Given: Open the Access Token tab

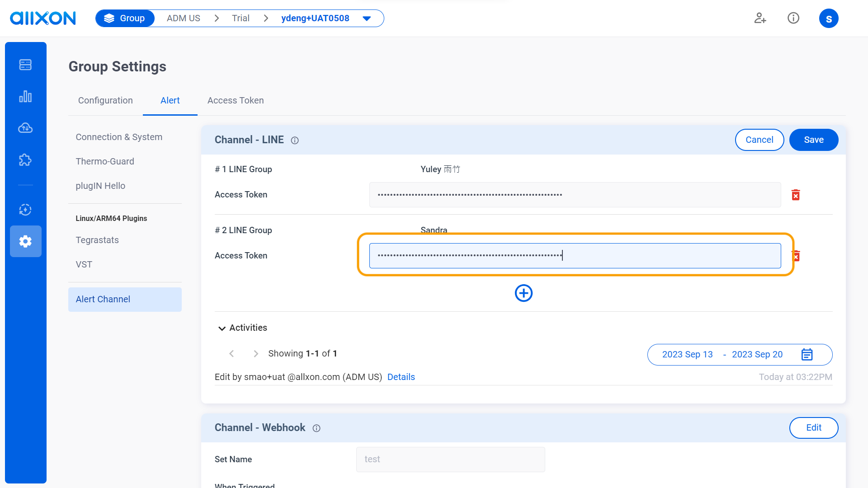Looking at the screenshot, I should 235,100.
